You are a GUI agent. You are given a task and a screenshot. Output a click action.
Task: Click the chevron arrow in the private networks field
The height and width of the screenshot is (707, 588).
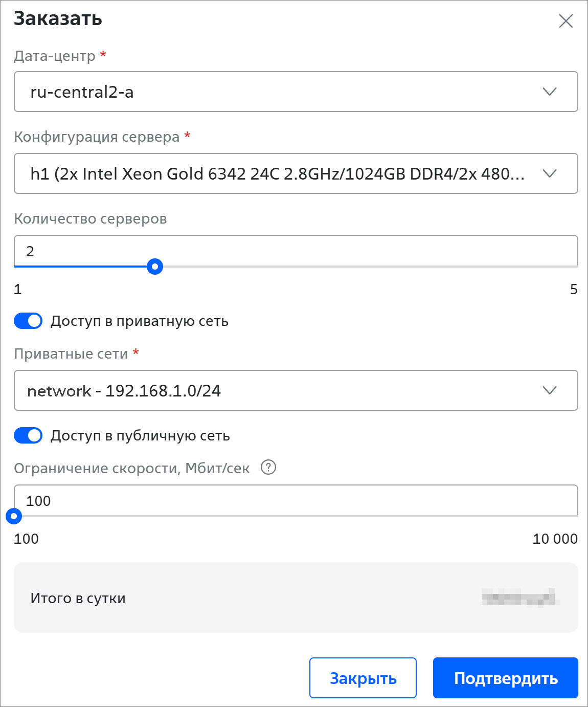(x=549, y=390)
